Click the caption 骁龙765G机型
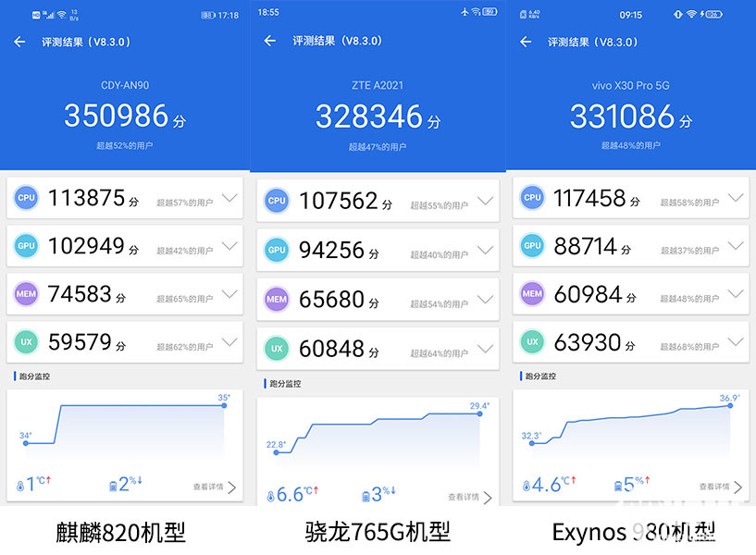Screen dimensions: 756x555 [378, 532]
